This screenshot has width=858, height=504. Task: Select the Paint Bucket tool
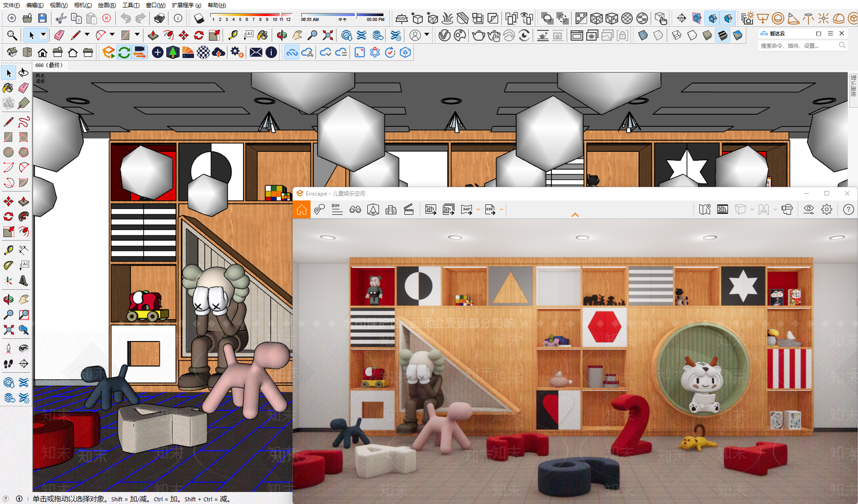(262, 35)
